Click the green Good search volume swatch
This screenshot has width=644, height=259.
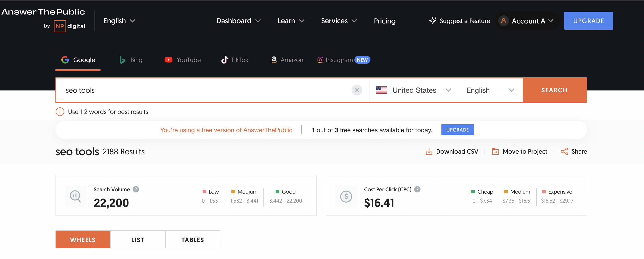click(277, 192)
